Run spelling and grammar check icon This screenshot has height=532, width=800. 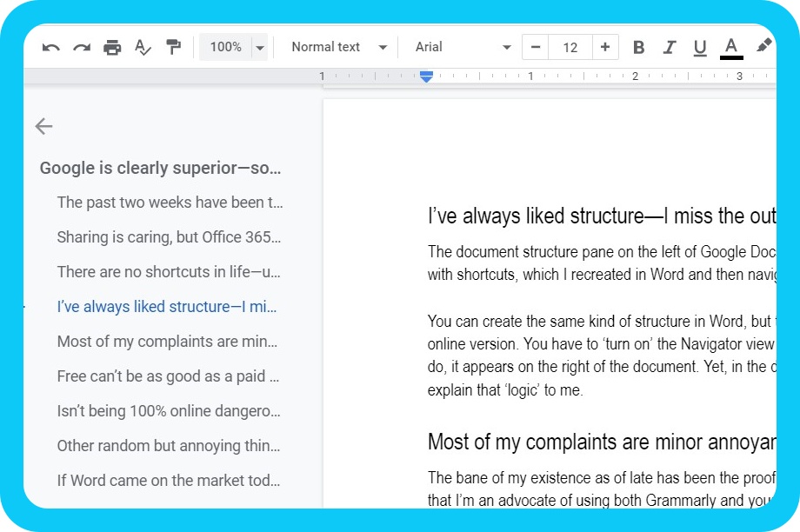pyautogui.click(x=143, y=48)
